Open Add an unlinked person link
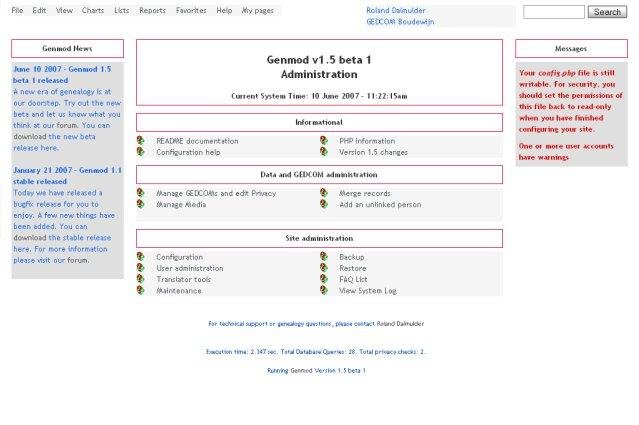Viewport: 639px width, 425px height. click(x=380, y=205)
